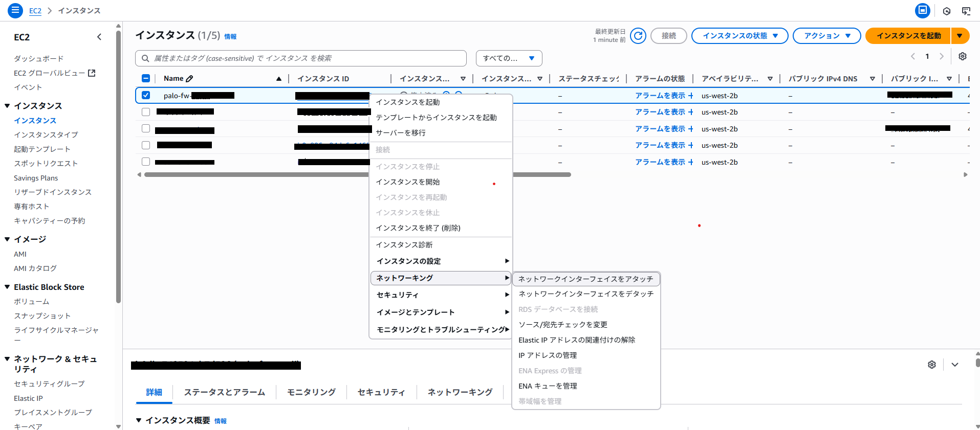Sort by Name ascending arrow
The height and width of the screenshot is (430, 980).
pos(279,79)
